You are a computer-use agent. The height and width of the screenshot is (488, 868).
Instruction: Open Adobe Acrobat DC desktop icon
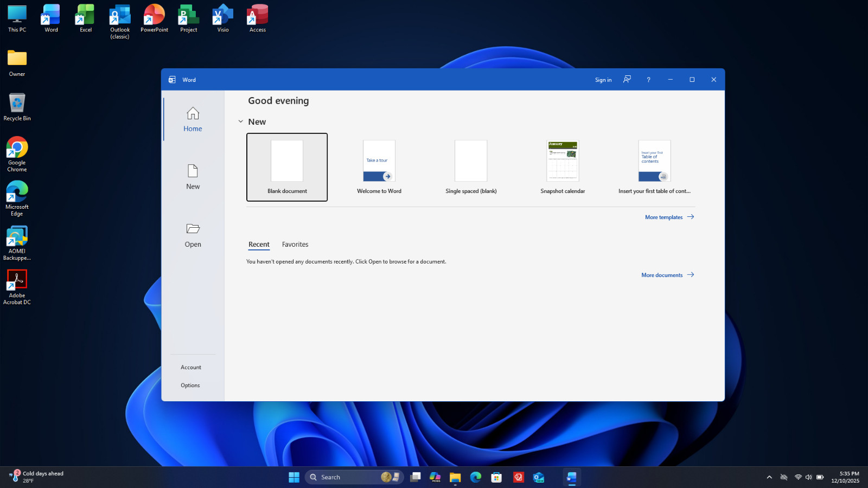(17, 287)
